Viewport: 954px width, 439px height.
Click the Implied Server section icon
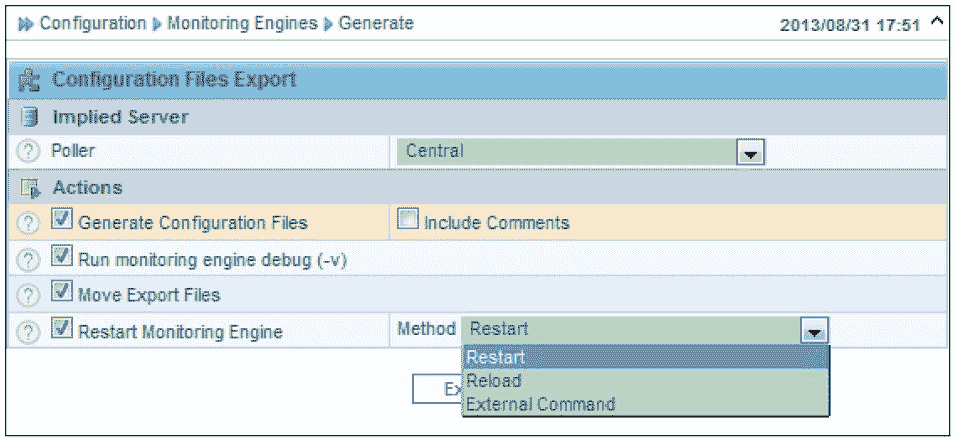(x=30, y=117)
